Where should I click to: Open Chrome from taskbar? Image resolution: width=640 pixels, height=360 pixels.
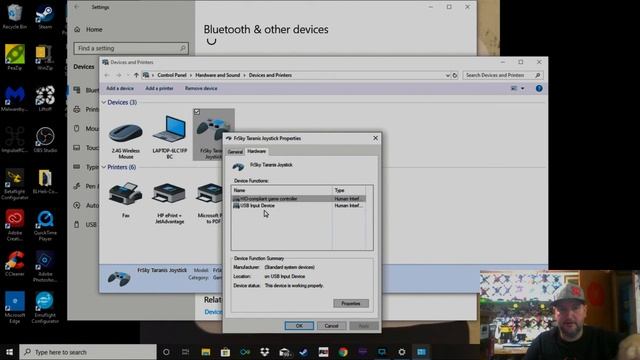(x=343, y=352)
